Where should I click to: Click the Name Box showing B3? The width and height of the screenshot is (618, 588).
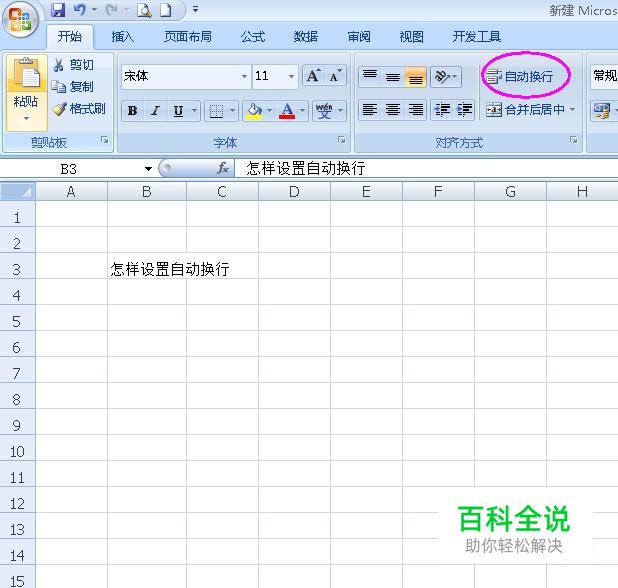[69, 169]
